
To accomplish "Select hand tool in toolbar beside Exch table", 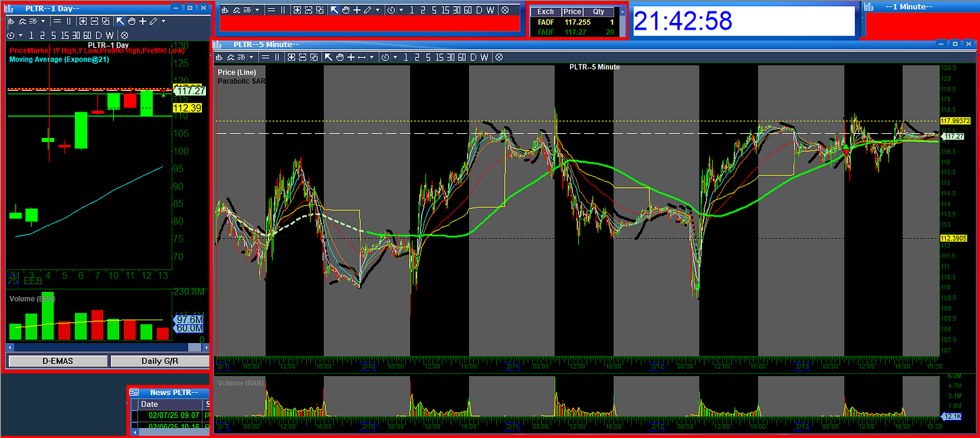I will (x=345, y=10).
